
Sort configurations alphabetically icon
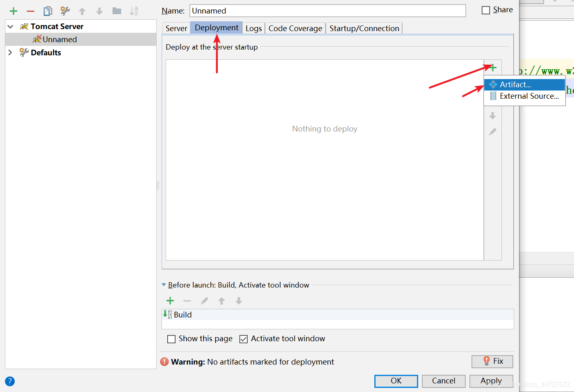click(x=134, y=11)
